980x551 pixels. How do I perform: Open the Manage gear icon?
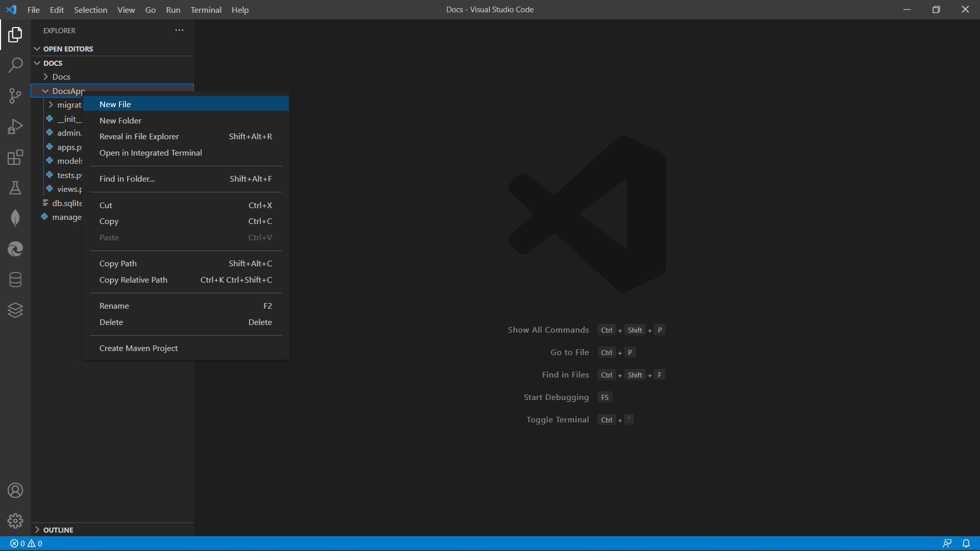pyautogui.click(x=15, y=520)
